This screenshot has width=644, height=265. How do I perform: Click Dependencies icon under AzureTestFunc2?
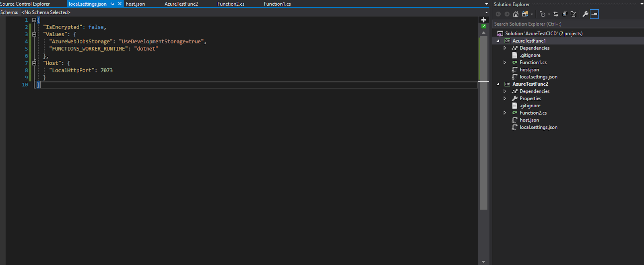click(x=514, y=91)
